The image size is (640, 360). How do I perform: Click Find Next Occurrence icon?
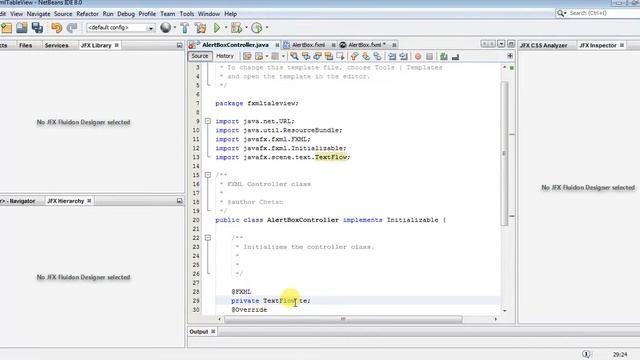click(317, 56)
